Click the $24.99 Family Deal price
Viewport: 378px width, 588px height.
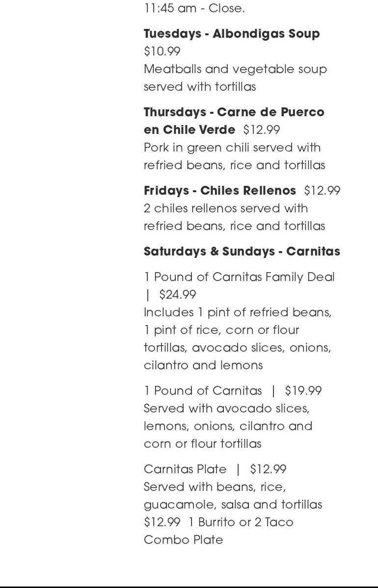[178, 295]
